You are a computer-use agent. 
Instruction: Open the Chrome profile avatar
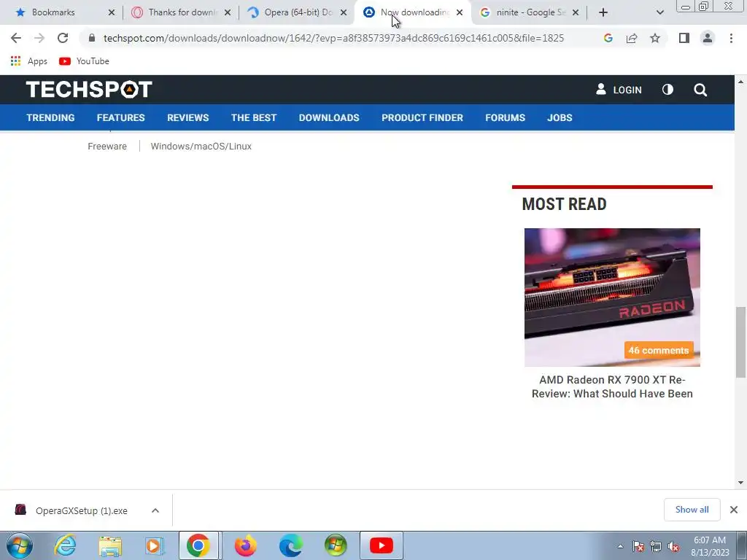tap(708, 38)
